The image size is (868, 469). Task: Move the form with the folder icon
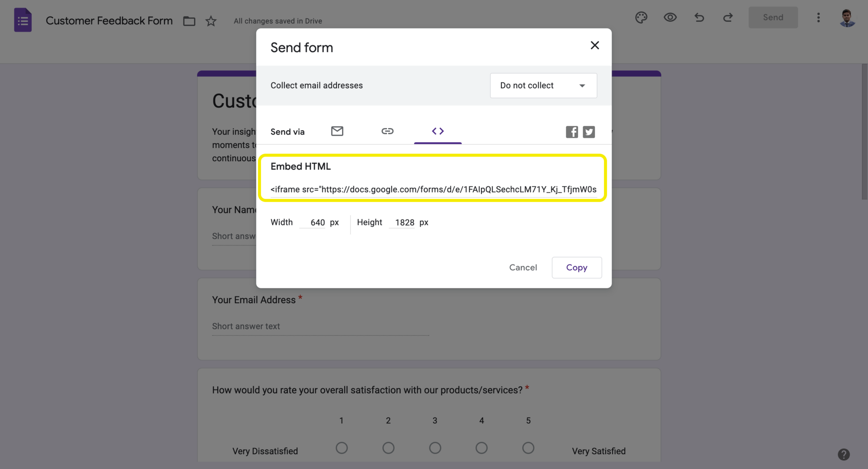(189, 20)
